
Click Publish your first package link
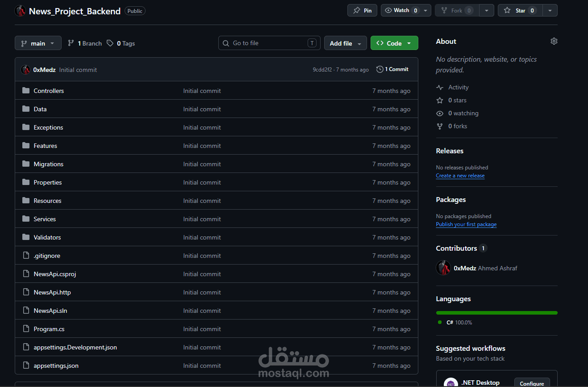pyautogui.click(x=466, y=224)
